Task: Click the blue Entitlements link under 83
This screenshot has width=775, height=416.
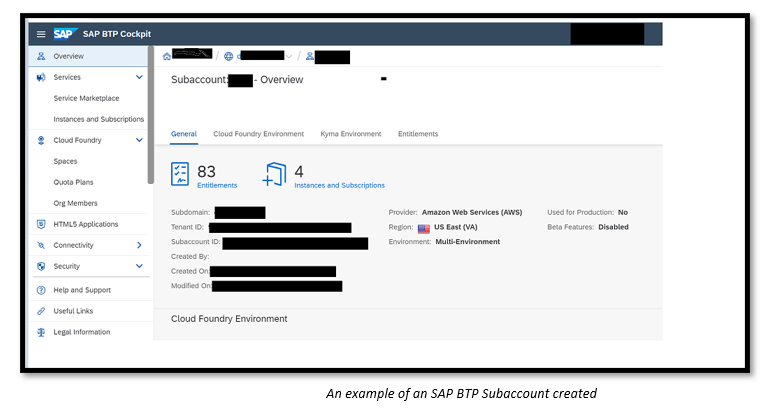Action: [217, 185]
